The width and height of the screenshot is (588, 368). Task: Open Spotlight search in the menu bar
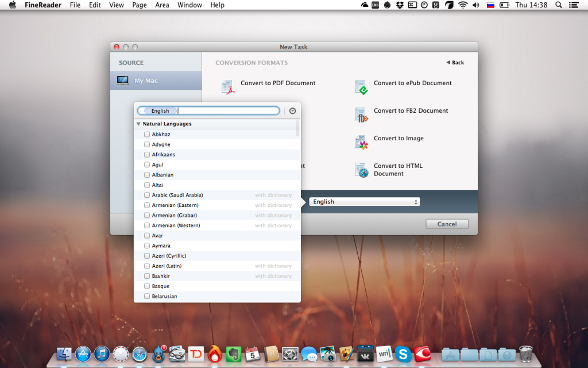coord(559,5)
